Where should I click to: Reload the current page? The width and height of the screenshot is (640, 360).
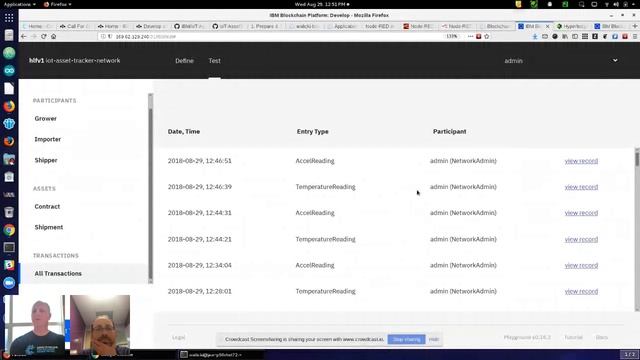44,36
